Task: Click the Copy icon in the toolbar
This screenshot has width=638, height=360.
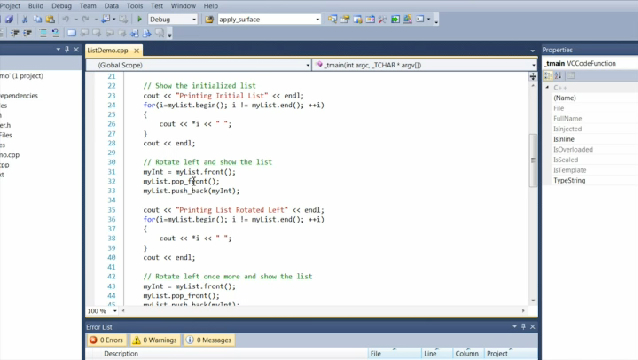Action: tap(37, 19)
